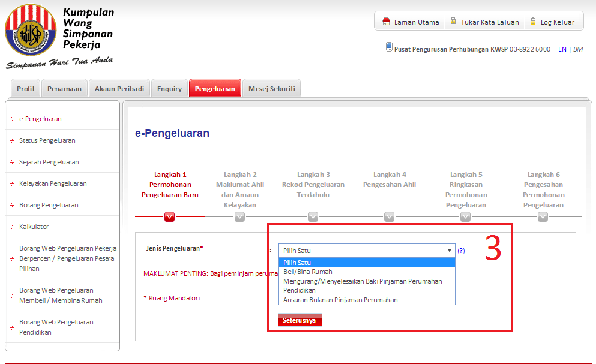Select Pilih Satu option in the list
596x364 pixels.
click(x=367, y=263)
